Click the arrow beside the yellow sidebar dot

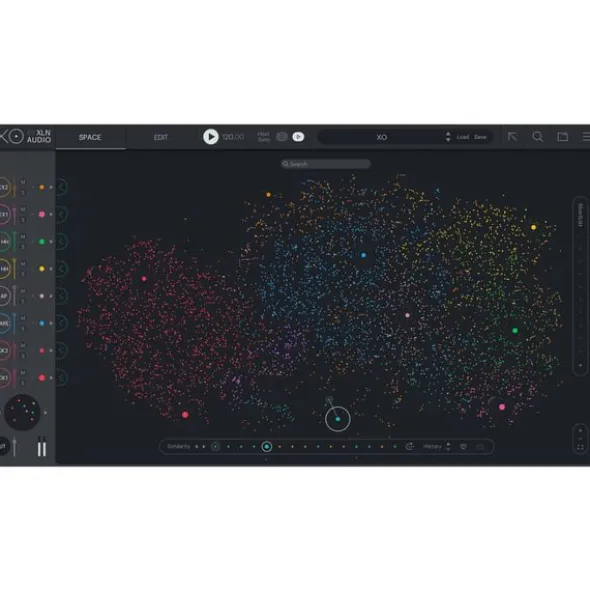tap(51, 269)
